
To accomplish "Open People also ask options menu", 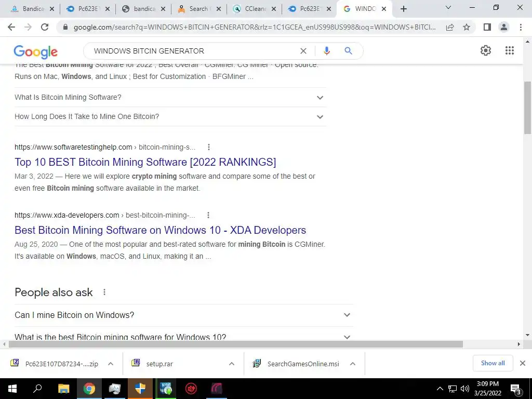I will (104, 292).
